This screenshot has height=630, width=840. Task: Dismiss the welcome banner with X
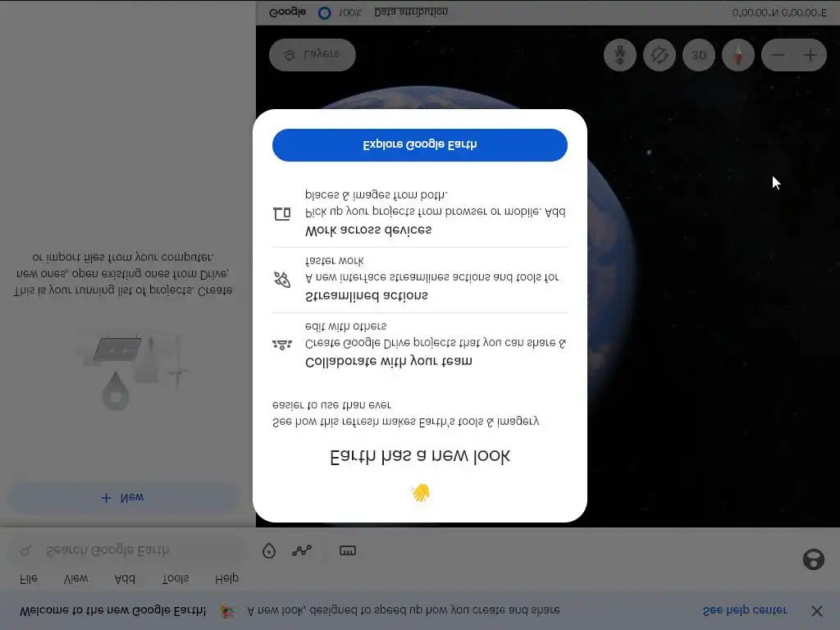point(816,610)
